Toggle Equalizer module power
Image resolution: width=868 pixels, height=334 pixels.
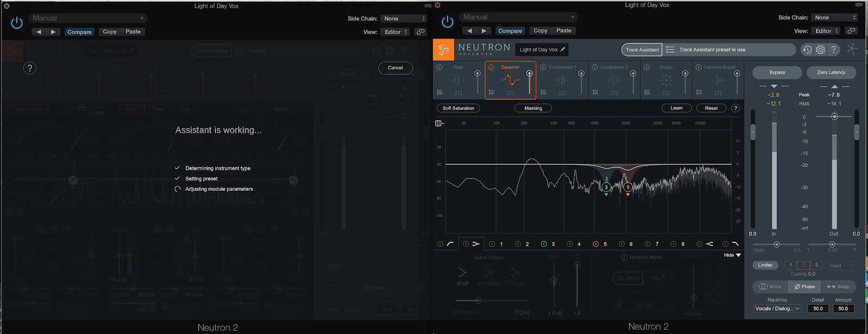coord(491,67)
